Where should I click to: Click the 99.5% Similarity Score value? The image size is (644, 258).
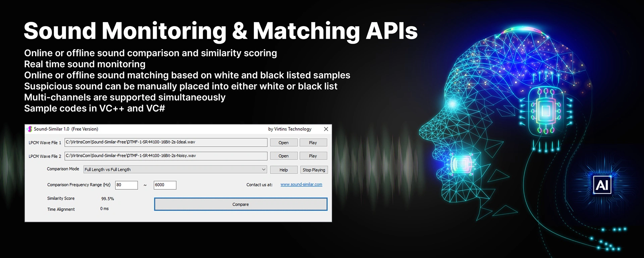[x=108, y=199]
